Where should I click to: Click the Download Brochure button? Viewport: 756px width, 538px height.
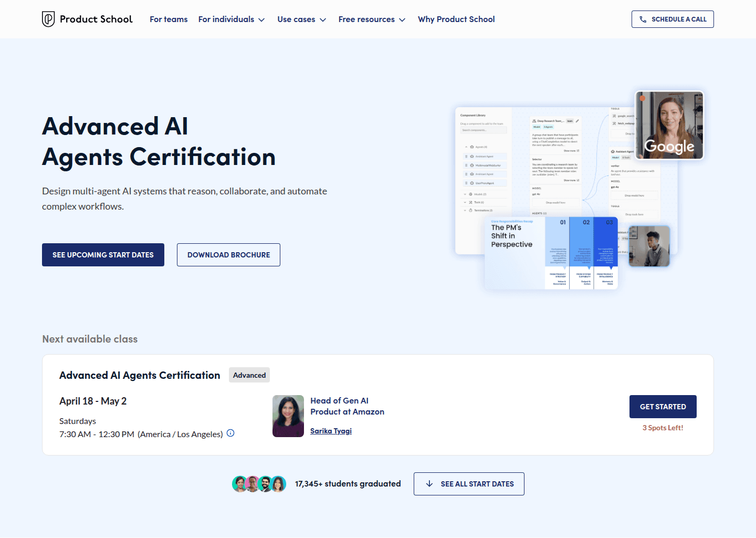click(x=228, y=255)
